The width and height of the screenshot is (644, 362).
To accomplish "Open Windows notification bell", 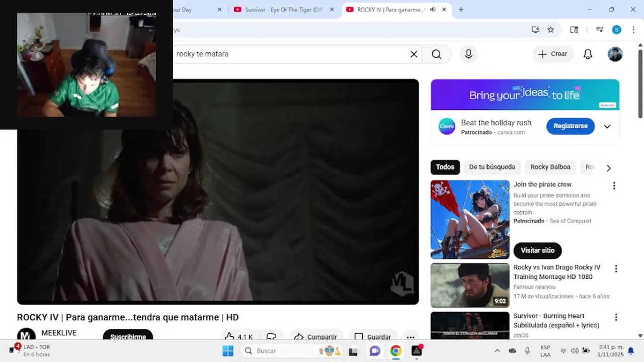I will pyautogui.click(x=630, y=350).
